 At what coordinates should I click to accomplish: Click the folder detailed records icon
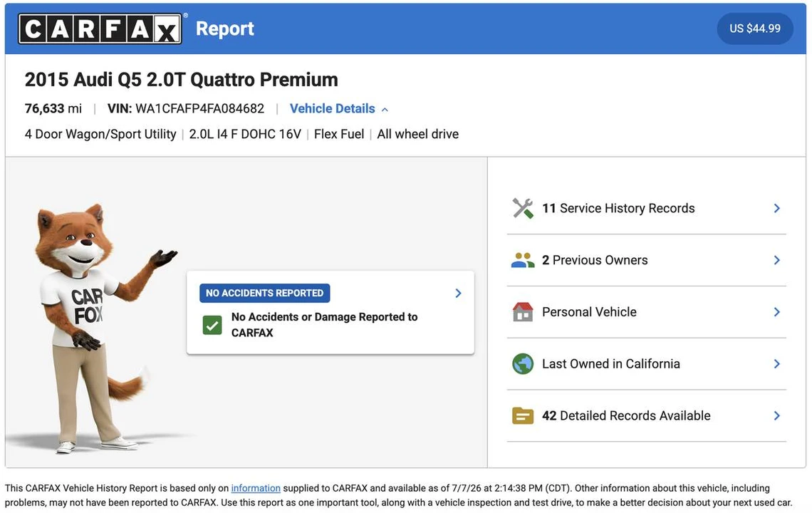pyautogui.click(x=523, y=415)
